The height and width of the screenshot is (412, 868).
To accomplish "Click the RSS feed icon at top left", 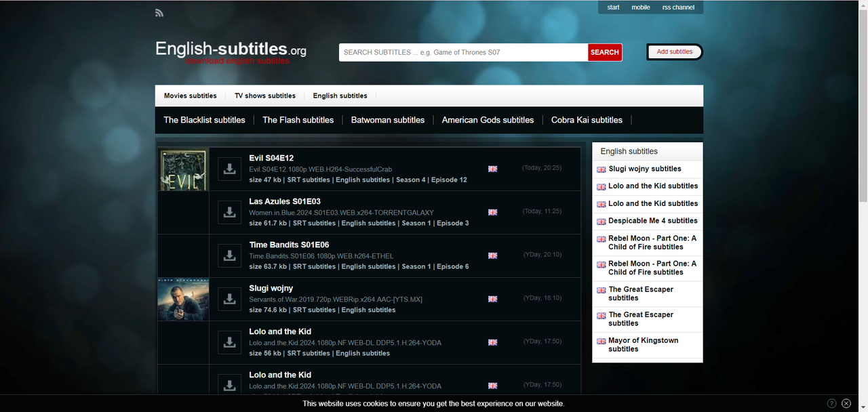I will tap(159, 12).
